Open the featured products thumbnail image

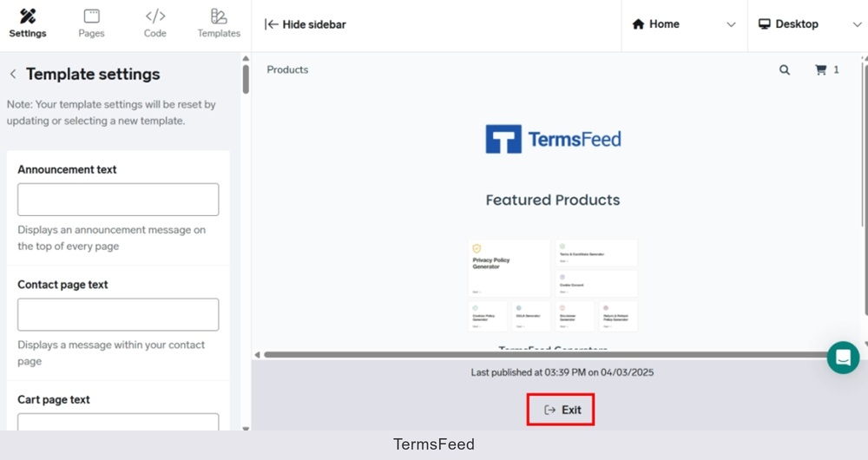[x=552, y=286]
